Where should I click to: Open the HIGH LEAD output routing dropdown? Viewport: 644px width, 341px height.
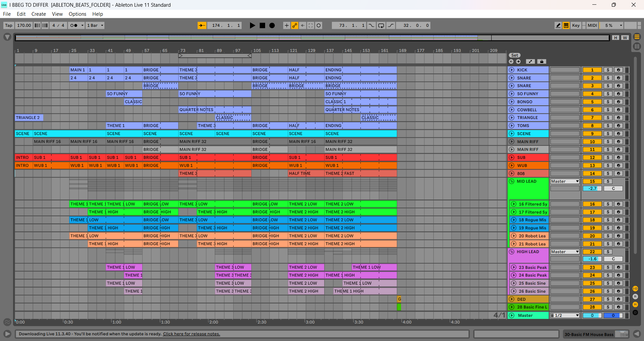pos(565,252)
